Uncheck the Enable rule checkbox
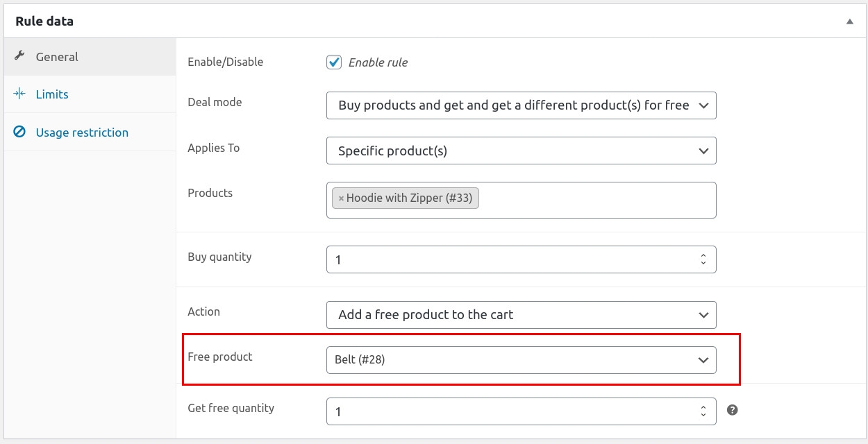This screenshot has width=868, height=444. [x=334, y=62]
